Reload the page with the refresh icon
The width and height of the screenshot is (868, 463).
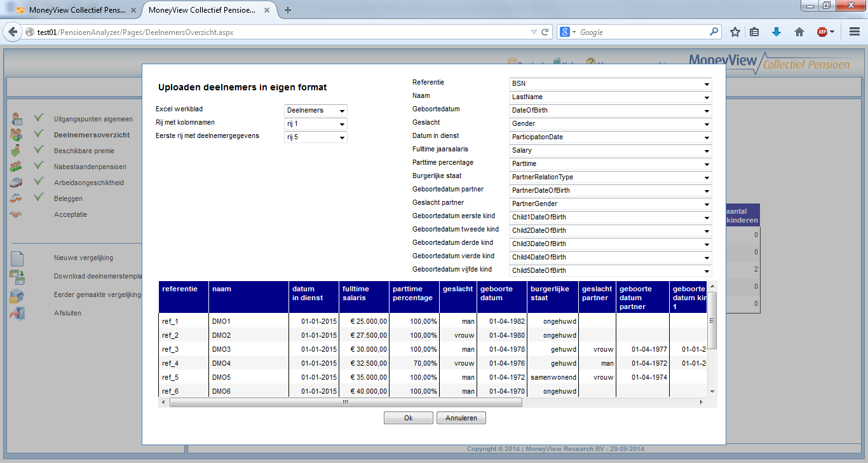(545, 32)
